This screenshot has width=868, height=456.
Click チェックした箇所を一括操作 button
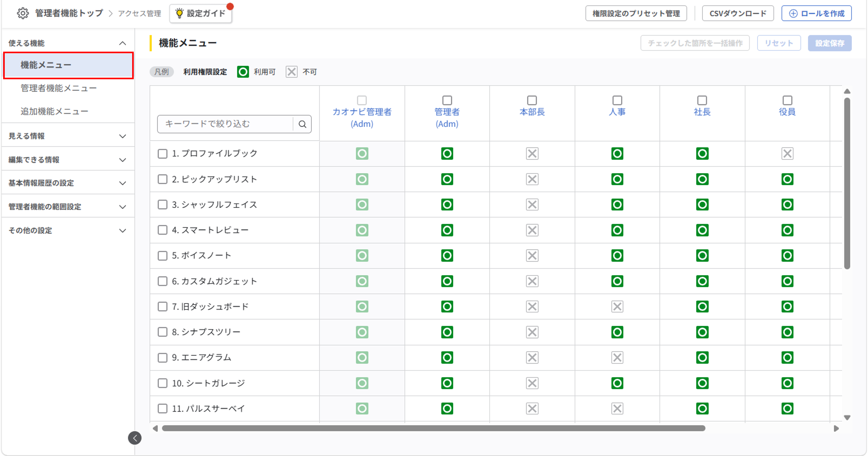(695, 43)
